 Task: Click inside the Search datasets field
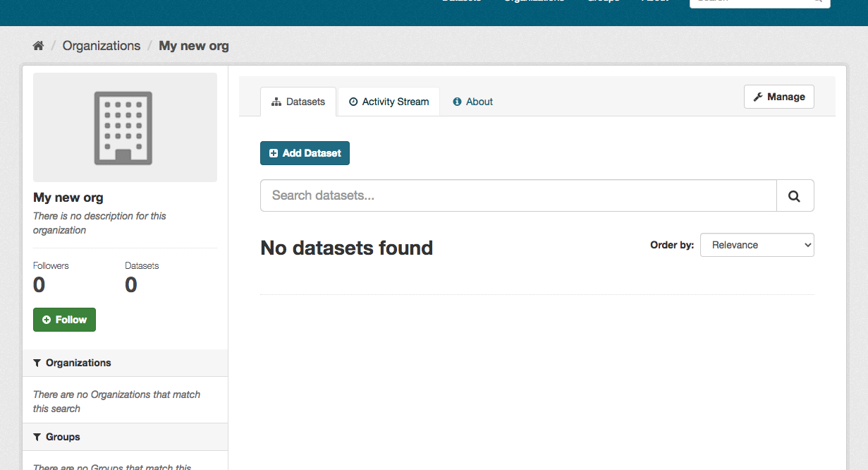coord(494,195)
